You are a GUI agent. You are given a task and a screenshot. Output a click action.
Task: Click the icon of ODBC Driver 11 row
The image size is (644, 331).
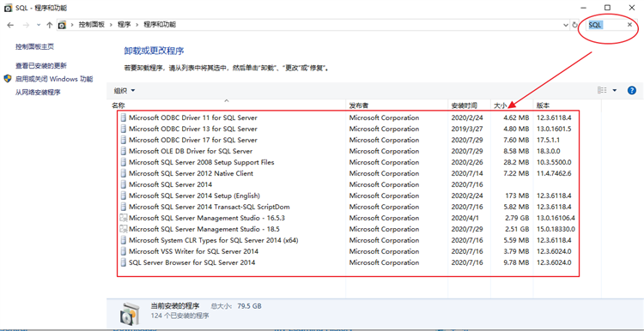(x=124, y=117)
